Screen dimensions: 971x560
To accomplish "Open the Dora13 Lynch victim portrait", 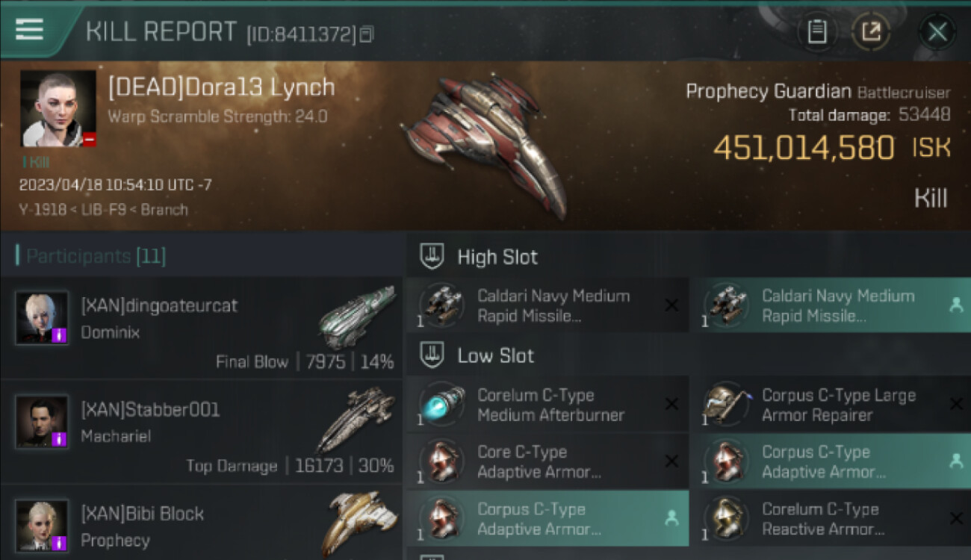I will click(x=58, y=108).
